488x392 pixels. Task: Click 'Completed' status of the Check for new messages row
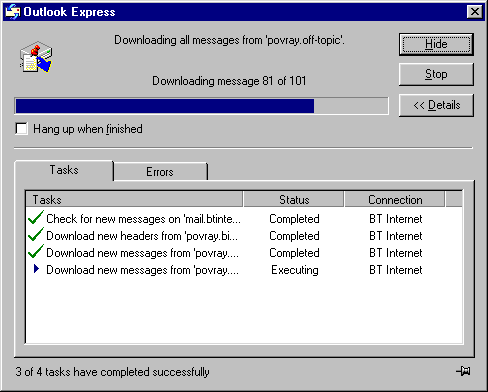pyautogui.click(x=294, y=219)
